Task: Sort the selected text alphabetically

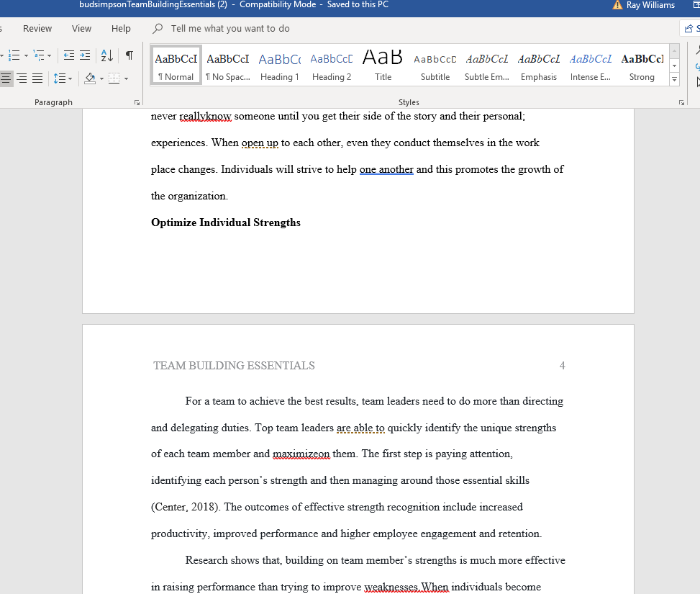Action: pos(107,55)
